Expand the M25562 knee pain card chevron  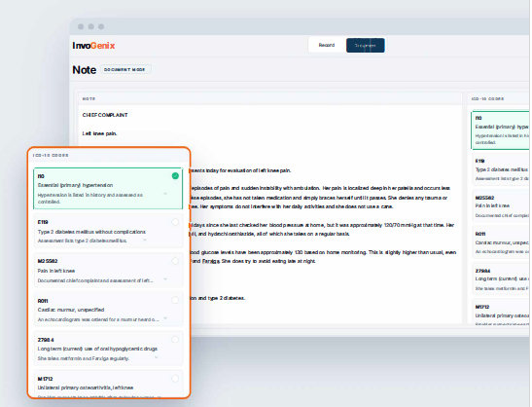coord(165,278)
